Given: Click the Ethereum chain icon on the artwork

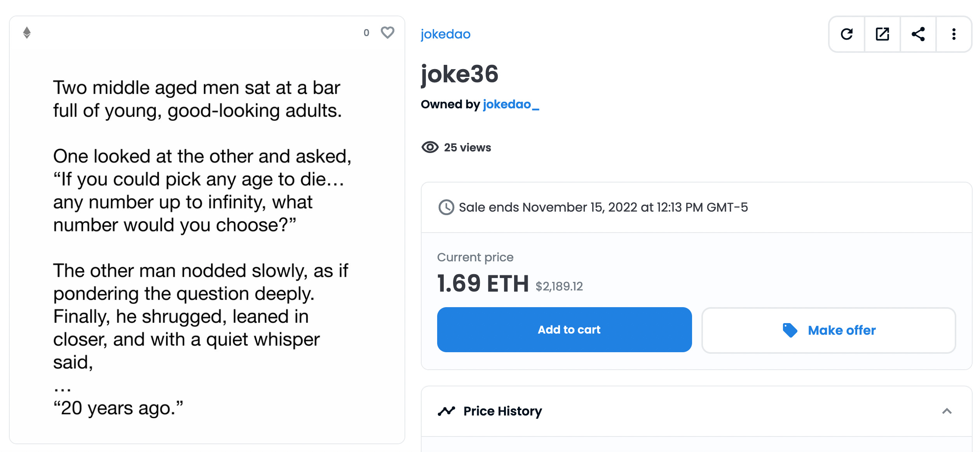Looking at the screenshot, I should [x=27, y=33].
